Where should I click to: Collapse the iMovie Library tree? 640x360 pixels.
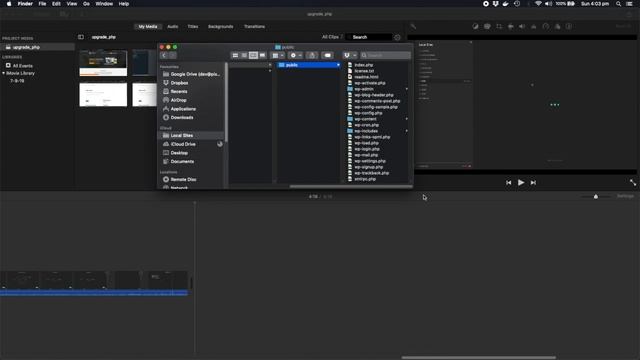[4, 73]
